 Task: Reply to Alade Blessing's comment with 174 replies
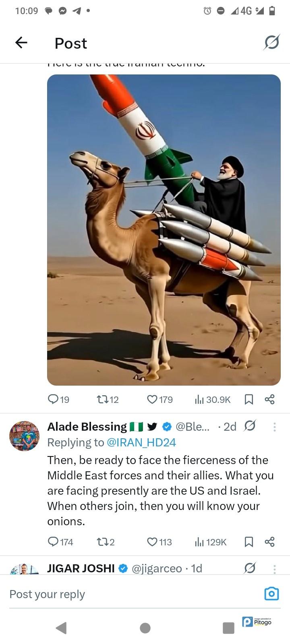60,542
